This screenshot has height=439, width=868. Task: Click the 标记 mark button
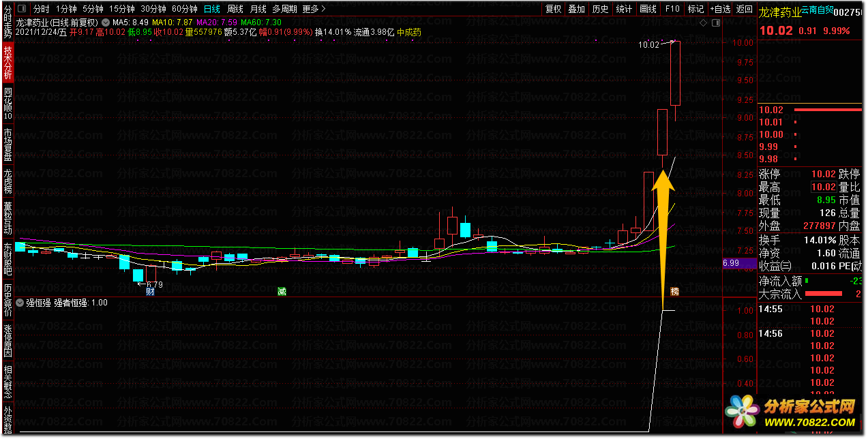pos(695,9)
